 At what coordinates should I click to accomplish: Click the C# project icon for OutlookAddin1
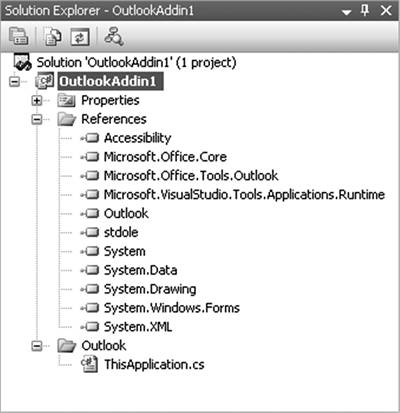pyautogui.click(x=45, y=81)
